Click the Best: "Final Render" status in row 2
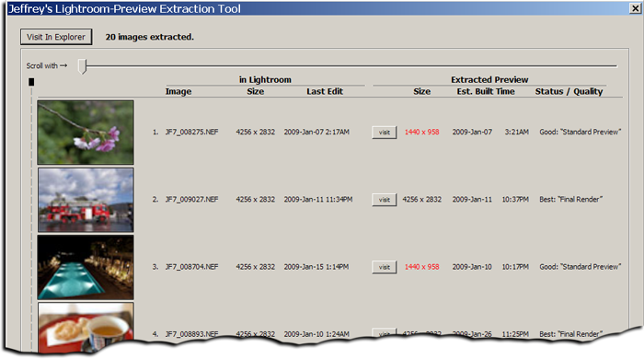This screenshot has height=359, width=644. coord(571,199)
